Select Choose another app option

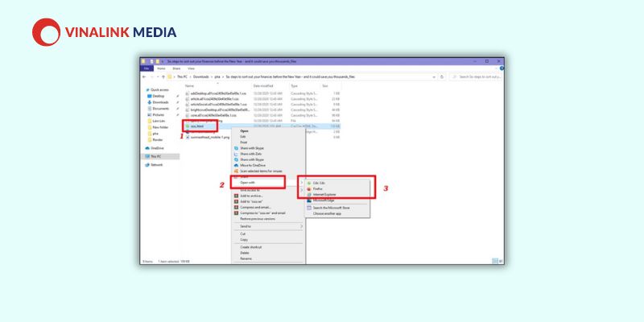(x=328, y=213)
